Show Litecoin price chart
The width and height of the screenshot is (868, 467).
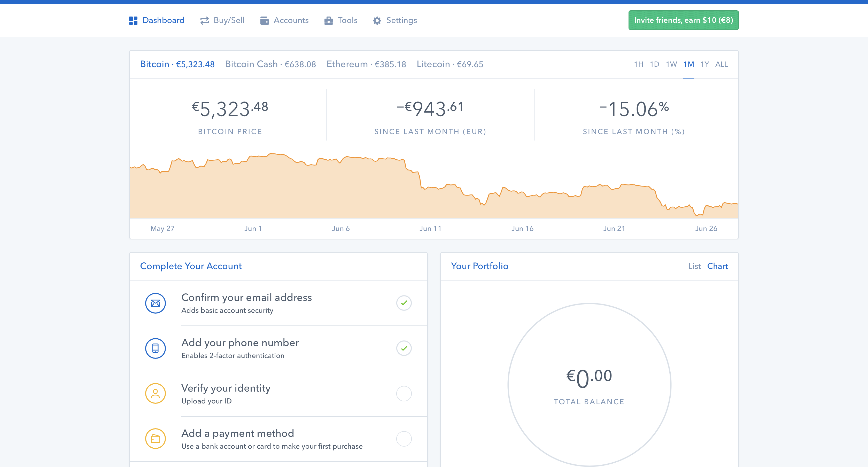tap(450, 64)
